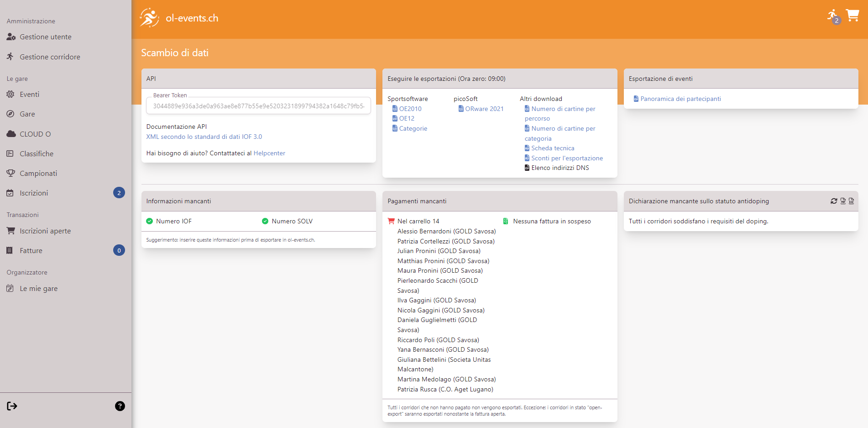
Task: Click the Le mie gare edit icon
Action: tap(10, 288)
